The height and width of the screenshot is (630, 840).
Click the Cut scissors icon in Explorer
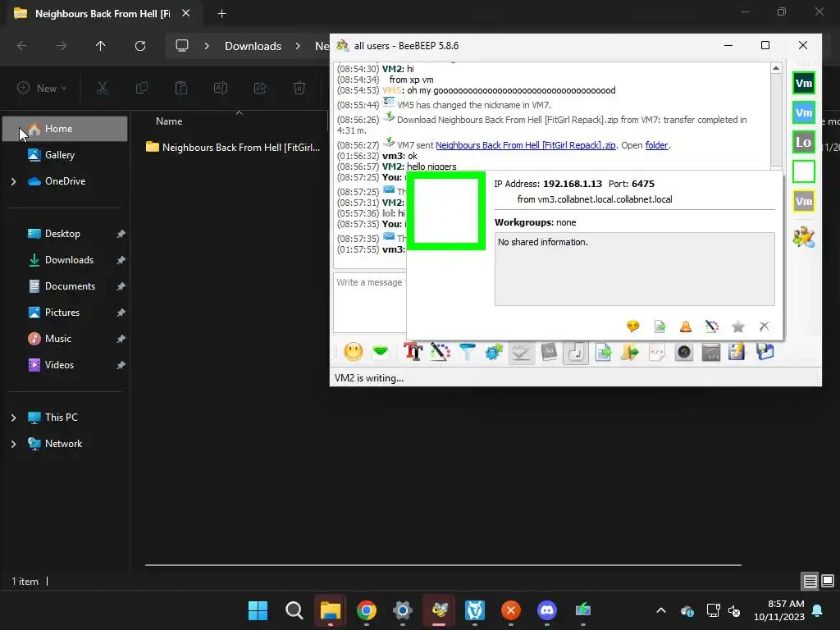point(103,88)
